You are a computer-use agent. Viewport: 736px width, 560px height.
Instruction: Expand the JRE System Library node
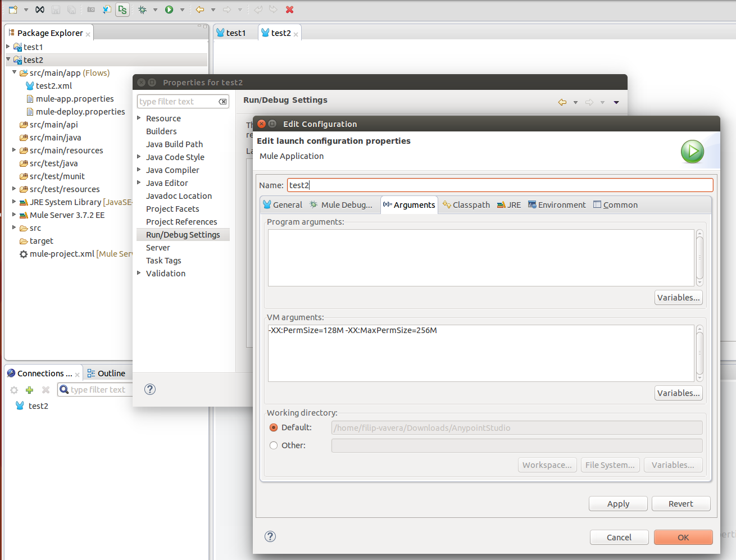tap(14, 201)
